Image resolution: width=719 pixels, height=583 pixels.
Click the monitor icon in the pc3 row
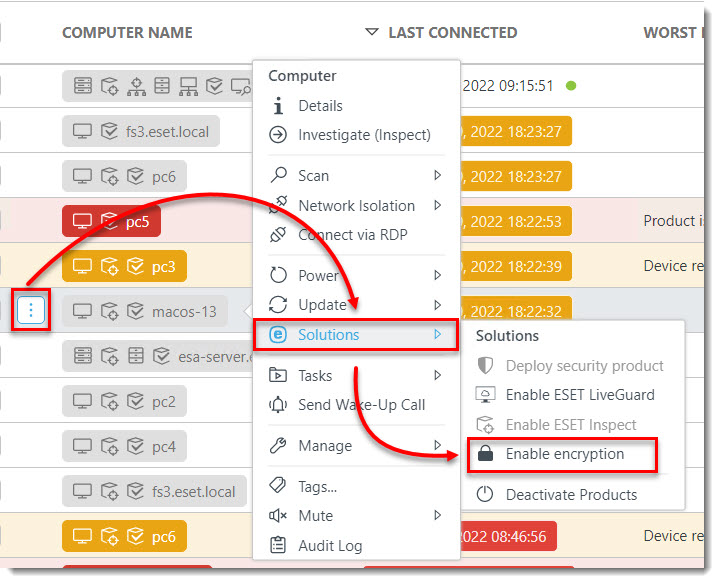(x=82, y=266)
